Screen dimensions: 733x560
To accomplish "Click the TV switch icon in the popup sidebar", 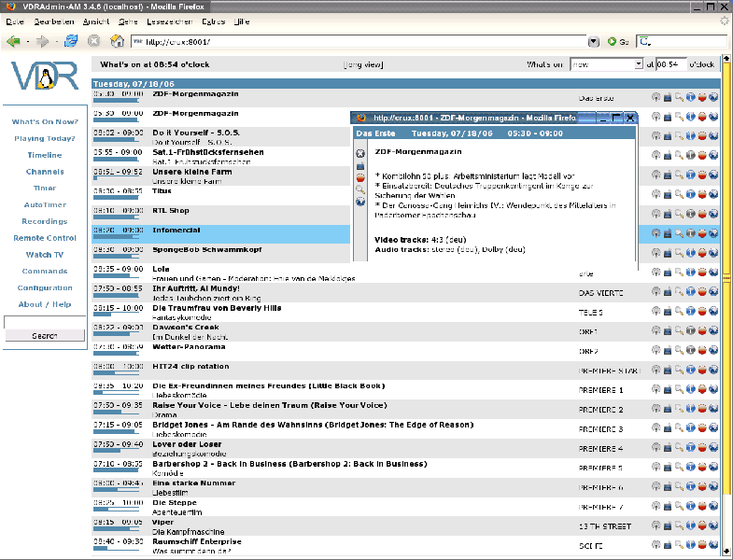I will [361, 165].
